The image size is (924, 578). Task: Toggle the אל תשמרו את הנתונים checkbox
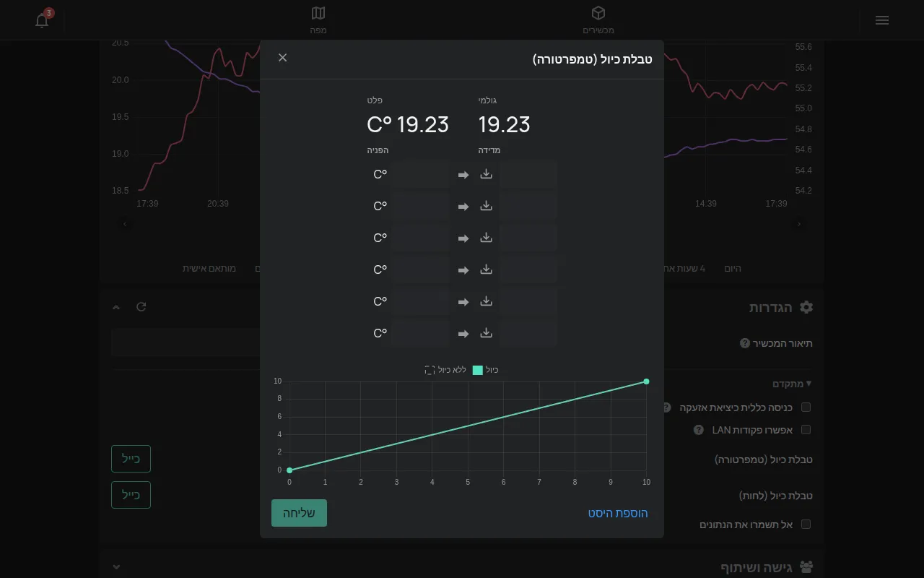pyautogui.click(x=806, y=525)
